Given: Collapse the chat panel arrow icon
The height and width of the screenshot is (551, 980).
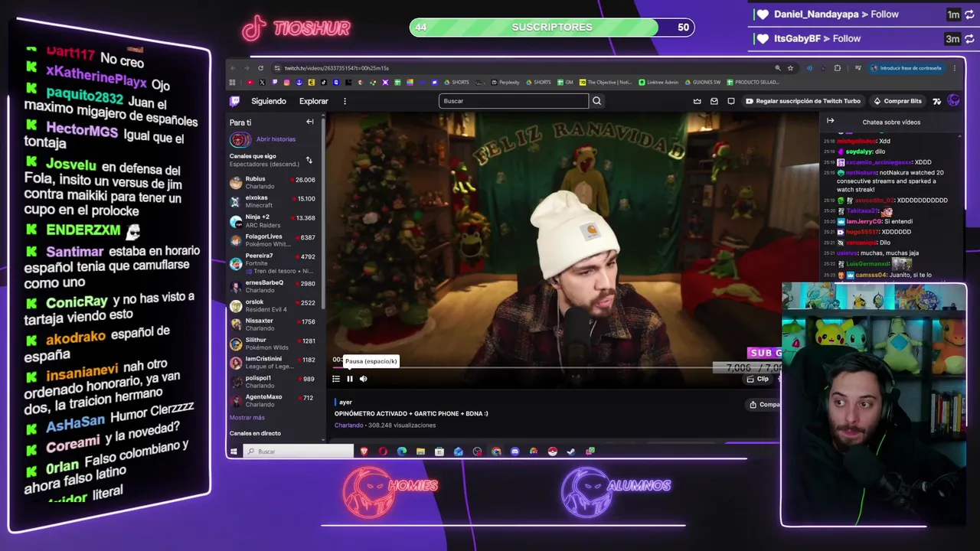Looking at the screenshot, I should tap(830, 121).
